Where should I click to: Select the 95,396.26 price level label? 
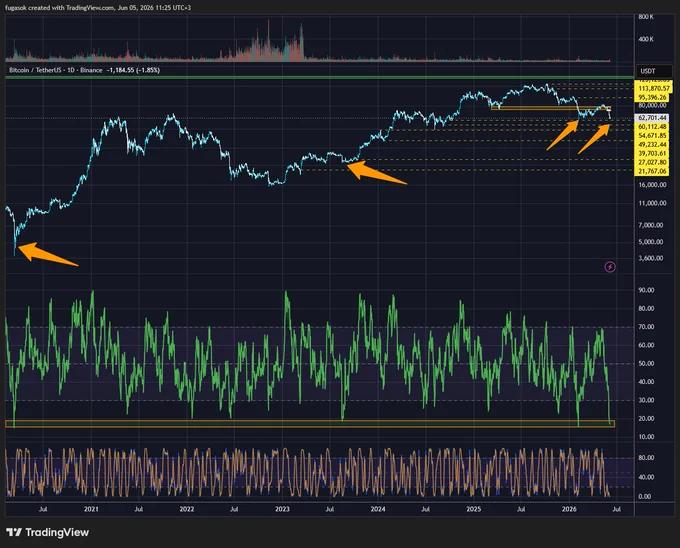click(x=652, y=98)
